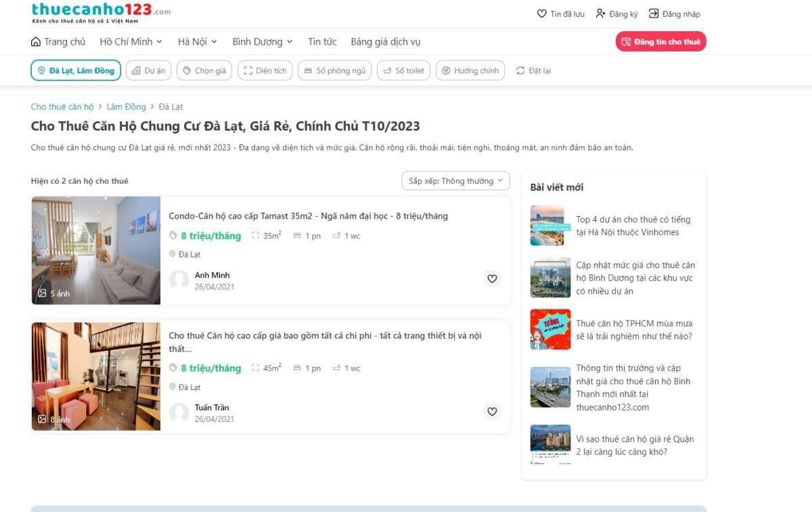The width and height of the screenshot is (812, 512).
Task: Open the Tin tức menu item
Action: pos(322,42)
